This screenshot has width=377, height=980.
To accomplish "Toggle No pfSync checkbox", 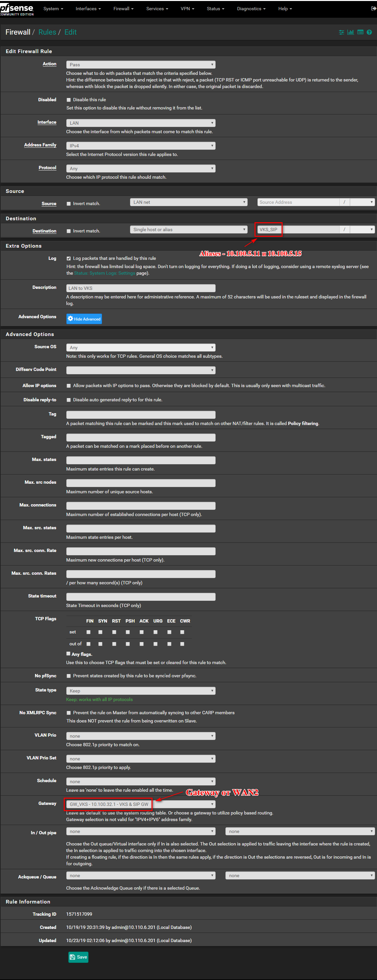I will tap(69, 676).
